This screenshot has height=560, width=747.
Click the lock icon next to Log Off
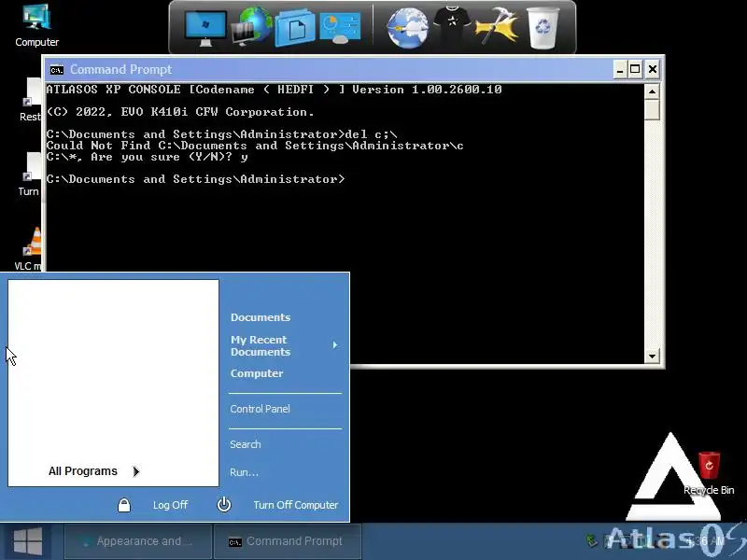pyautogui.click(x=124, y=505)
